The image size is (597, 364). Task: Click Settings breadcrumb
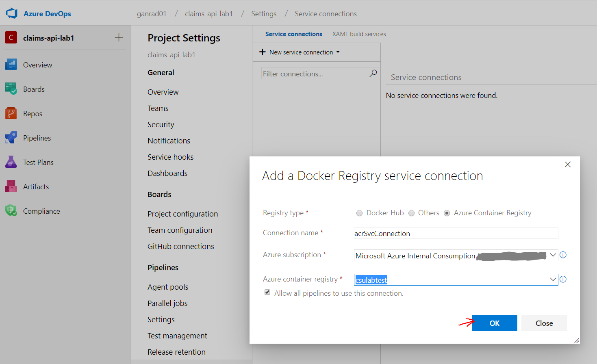264,14
